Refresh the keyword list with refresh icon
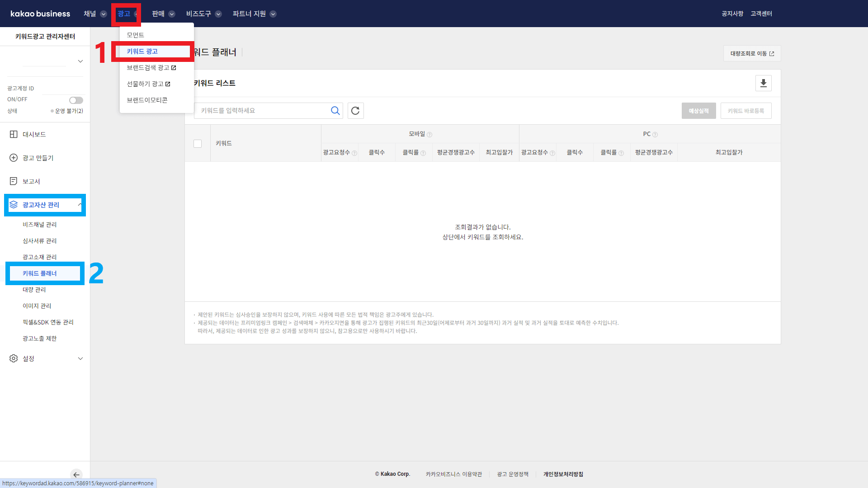The height and width of the screenshot is (488, 868). pos(355,111)
